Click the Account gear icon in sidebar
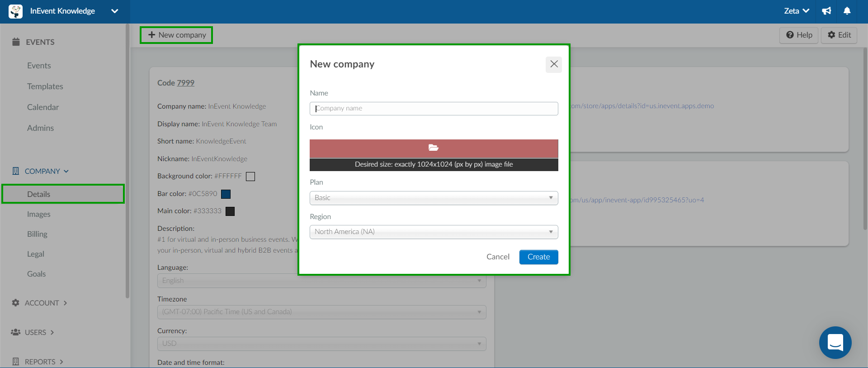This screenshot has width=868, height=368. (16, 303)
